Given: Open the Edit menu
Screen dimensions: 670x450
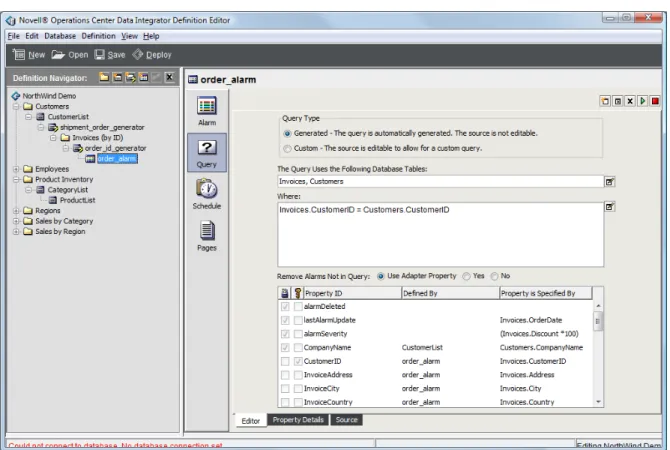Looking at the screenshot, I should point(32,36).
